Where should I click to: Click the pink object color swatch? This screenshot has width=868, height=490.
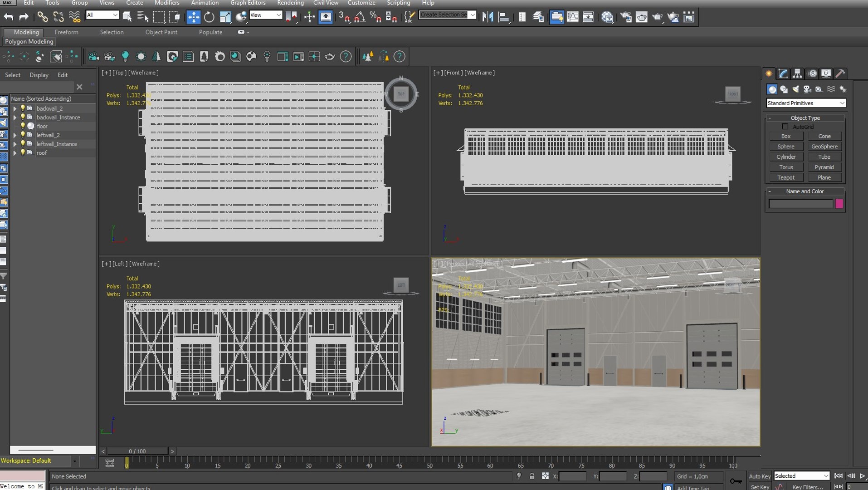click(x=839, y=204)
